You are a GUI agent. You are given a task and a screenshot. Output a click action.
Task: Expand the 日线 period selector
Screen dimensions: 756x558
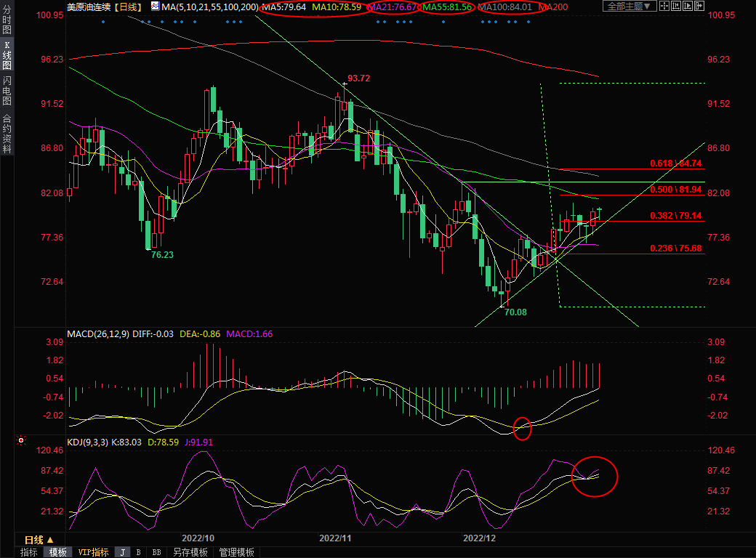click(39, 540)
